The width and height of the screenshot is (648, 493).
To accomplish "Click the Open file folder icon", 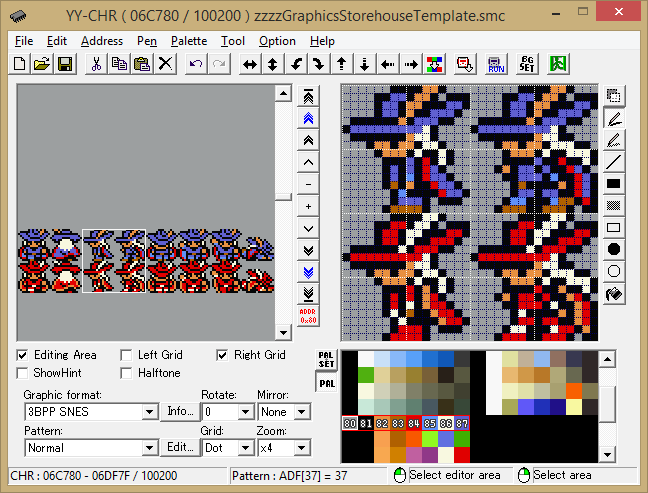I will [x=42, y=64].
